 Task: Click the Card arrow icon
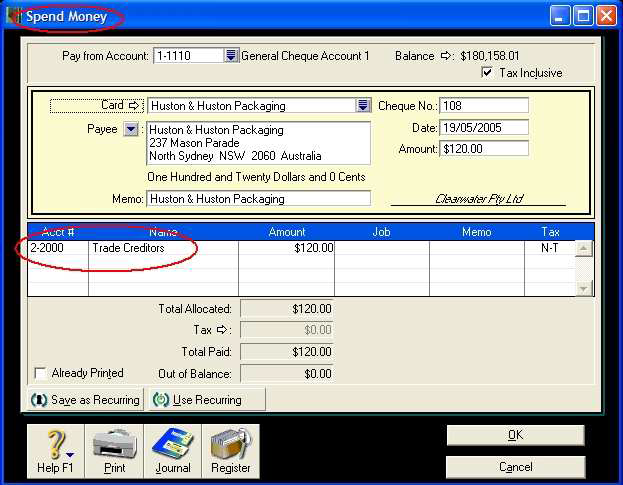pyautogui.click(x=134, y=106)
